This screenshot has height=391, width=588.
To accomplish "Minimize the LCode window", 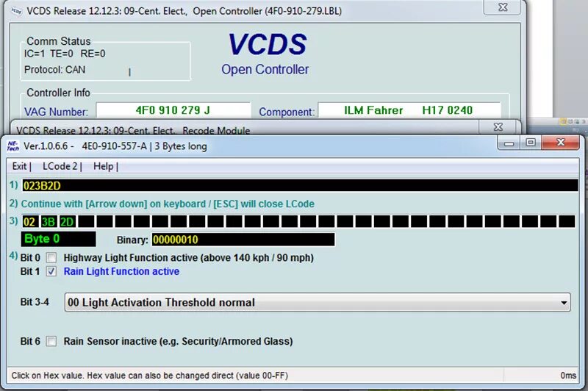I will click(x=509, y=143).
